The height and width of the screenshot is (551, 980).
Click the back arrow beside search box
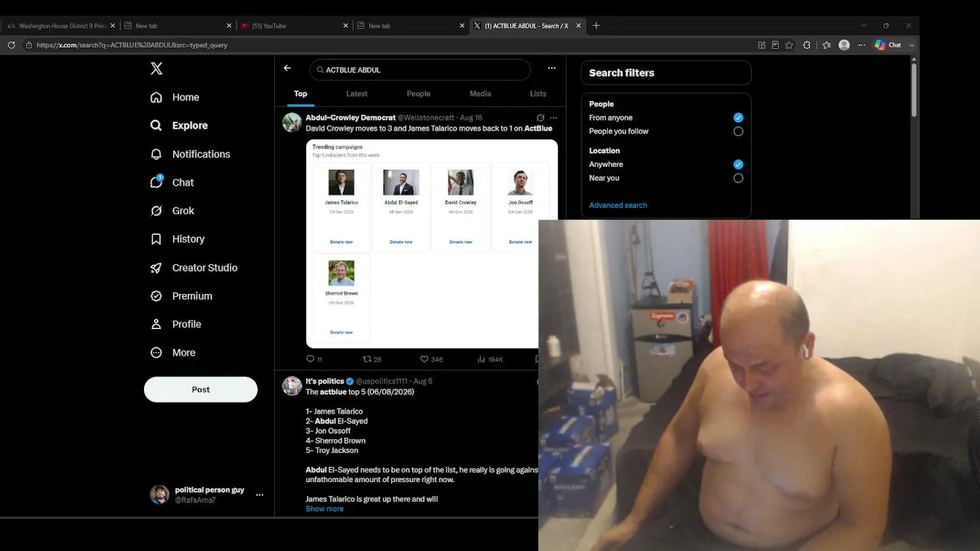pyautogui.click(x=287, y=68)
